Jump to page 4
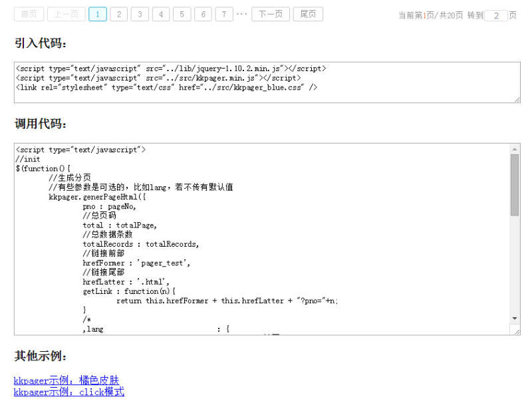The image size is (532, 399). 161,14
